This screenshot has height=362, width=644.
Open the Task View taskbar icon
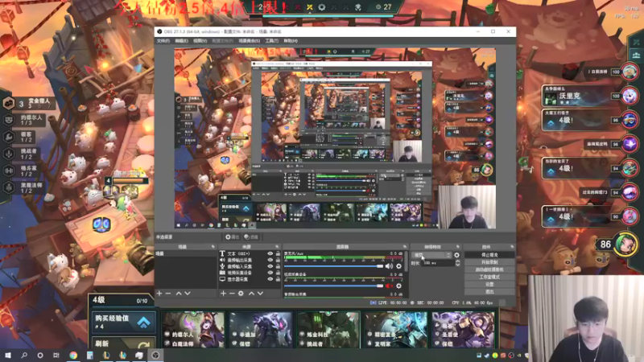coord(56,355)
